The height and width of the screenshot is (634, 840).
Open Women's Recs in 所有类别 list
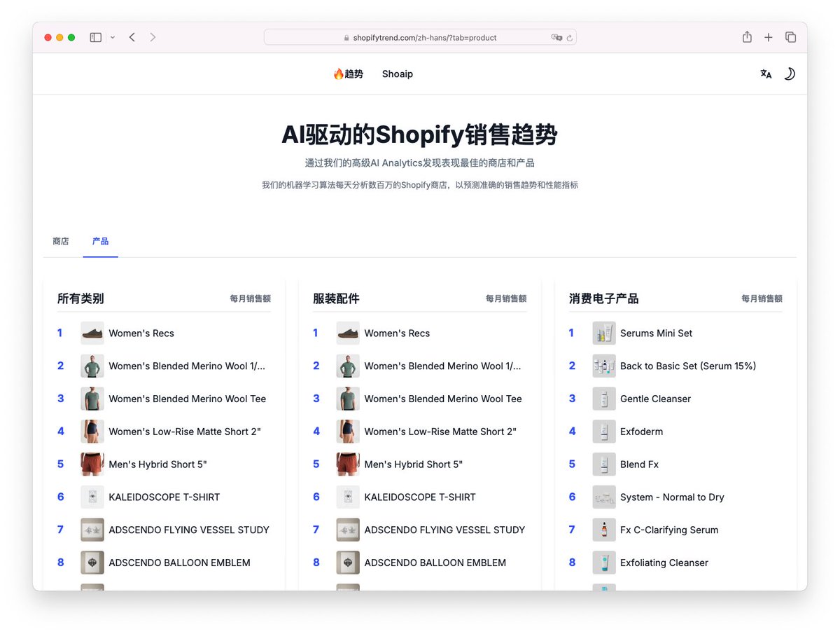tap(141, 333)
